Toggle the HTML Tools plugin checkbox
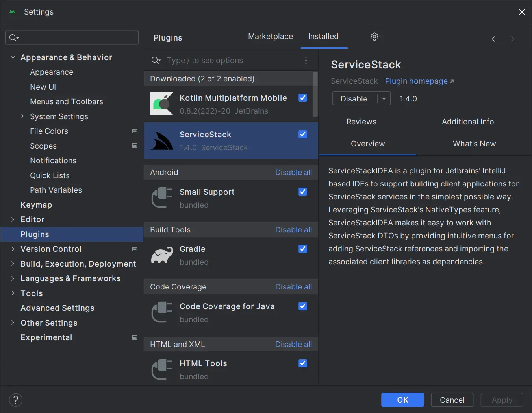 pos(303,363)
